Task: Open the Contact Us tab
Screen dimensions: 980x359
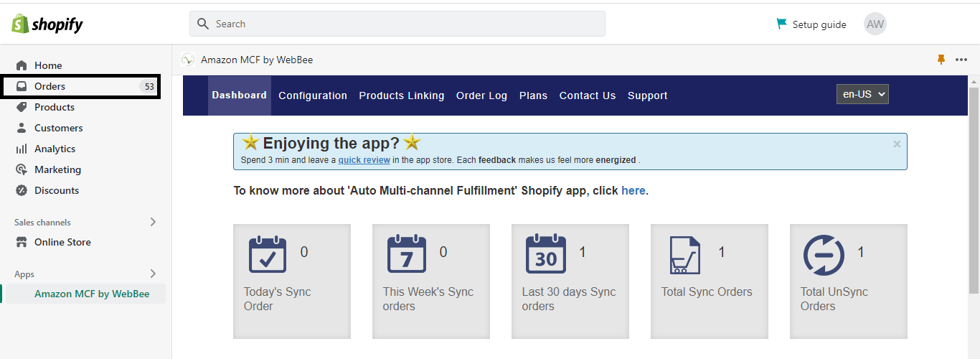Action: pyautogui.click(x=588, y=95)
